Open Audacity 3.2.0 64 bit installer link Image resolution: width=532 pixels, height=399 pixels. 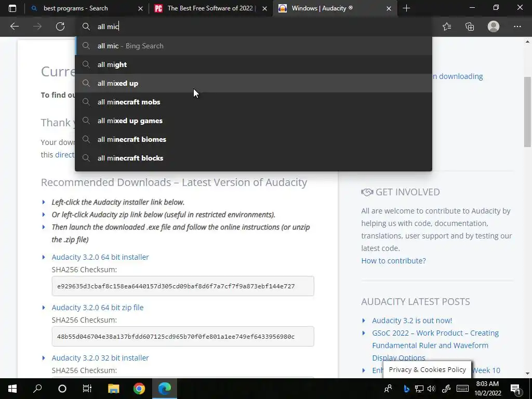tap(100, 257)
